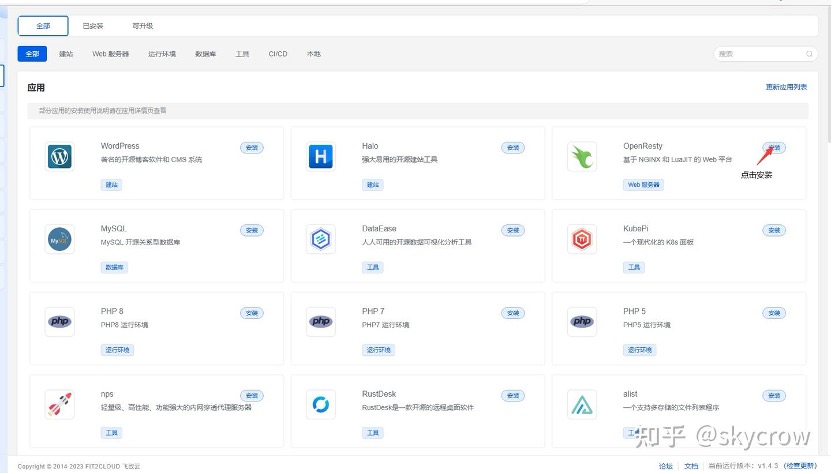Click the PHP 8 logo icon

point(59,322)
